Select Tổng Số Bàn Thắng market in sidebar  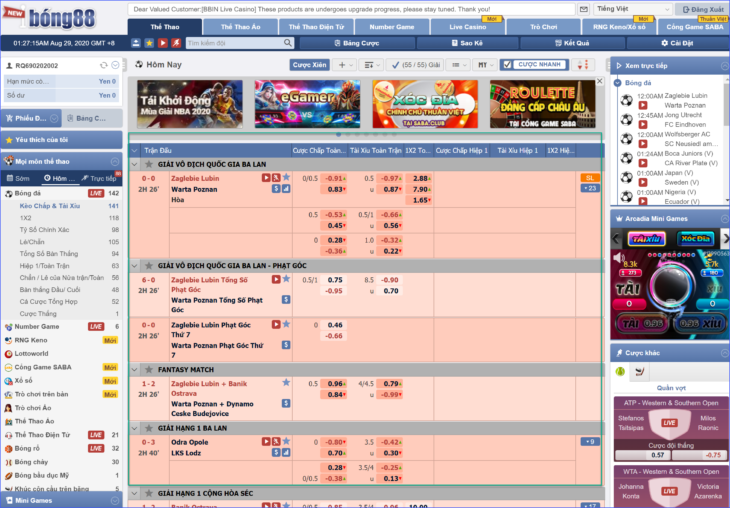coord(49,254)
